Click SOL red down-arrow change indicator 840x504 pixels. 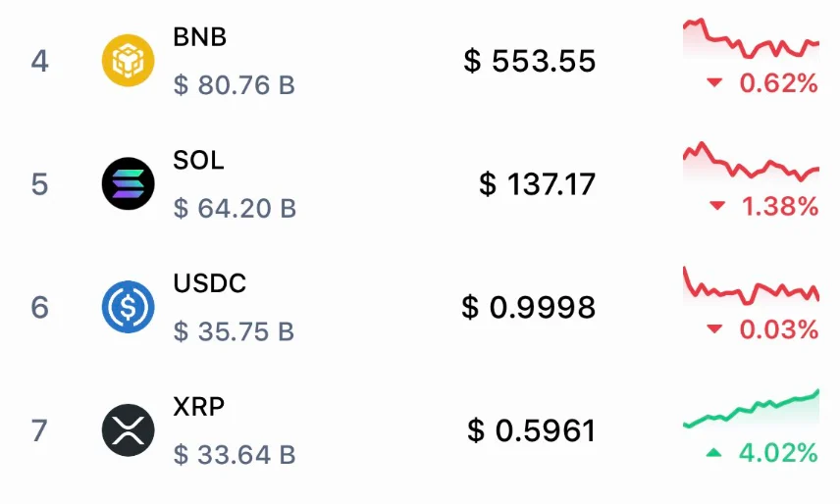tap(717, 206)
